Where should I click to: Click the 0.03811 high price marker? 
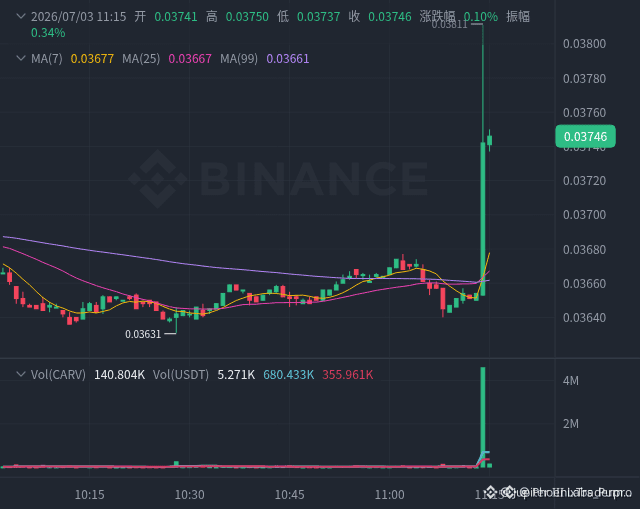coord(449,24)
